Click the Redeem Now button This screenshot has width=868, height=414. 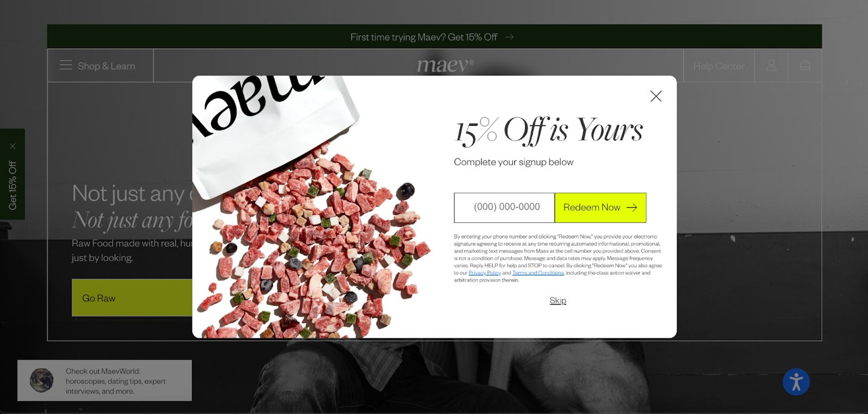point(600,207)
